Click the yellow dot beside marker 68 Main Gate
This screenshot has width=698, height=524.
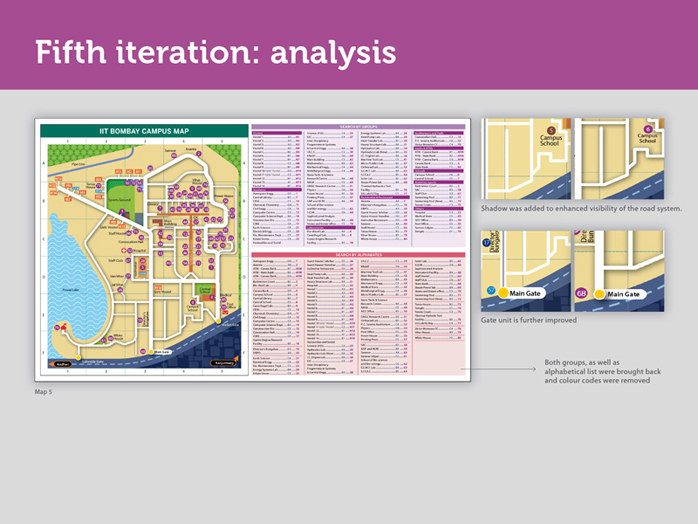(600, 294)
